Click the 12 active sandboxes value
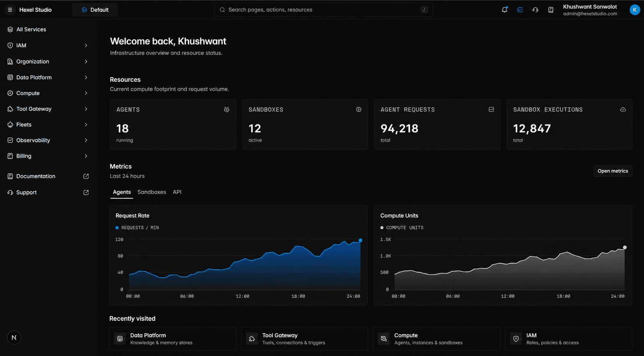The width and height of the screenshot is (644, 356). tap(255, 129)
